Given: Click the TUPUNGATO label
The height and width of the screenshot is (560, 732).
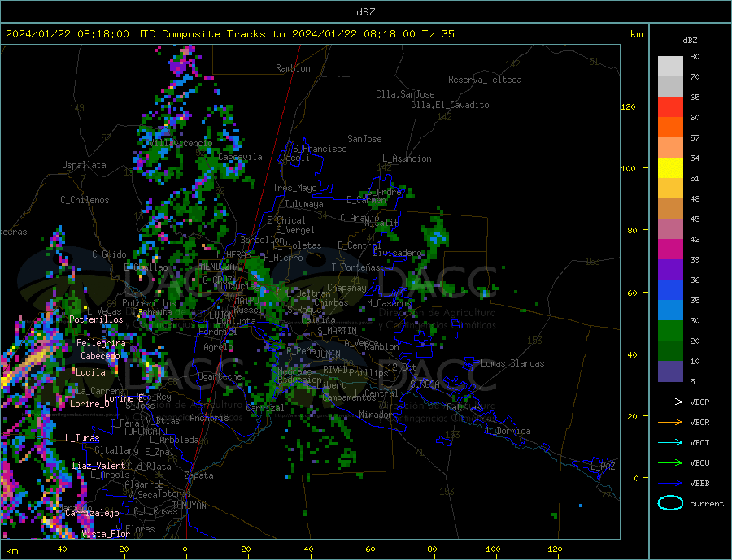Looking at the screenshot, I should (x=146, y=432).
